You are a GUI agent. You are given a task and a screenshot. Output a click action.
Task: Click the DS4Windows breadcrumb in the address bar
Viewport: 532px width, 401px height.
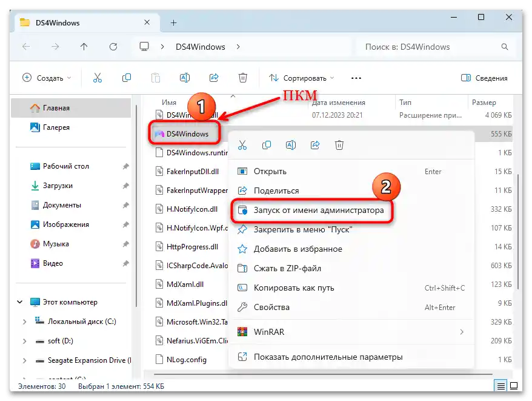[200, 47]
